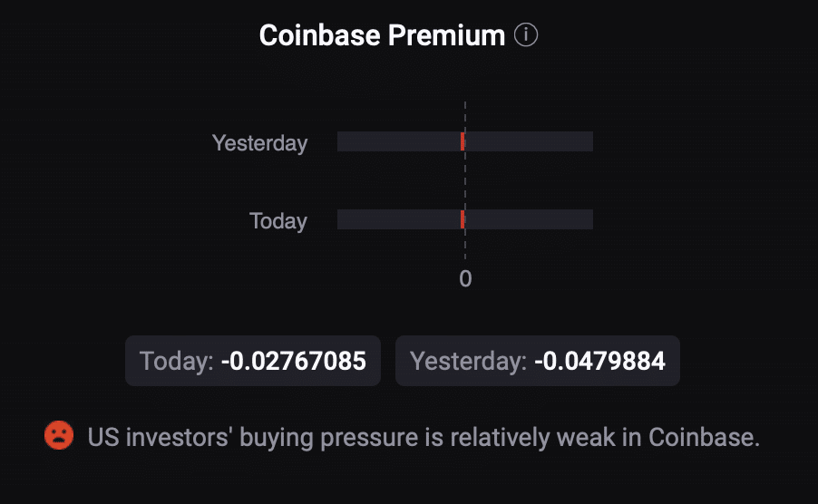Click the US investors' buying pressure message
The image size is (818, 504).
tap(423, 438)
